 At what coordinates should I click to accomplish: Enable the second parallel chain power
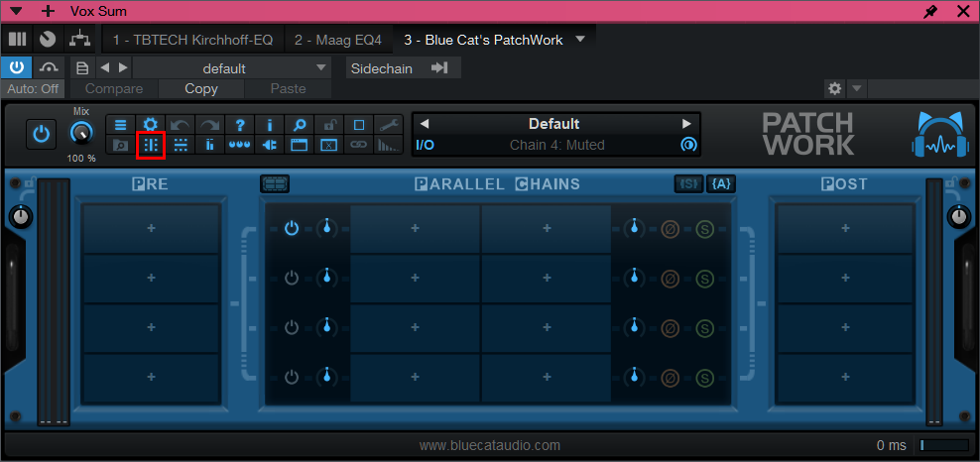point(292,278)
